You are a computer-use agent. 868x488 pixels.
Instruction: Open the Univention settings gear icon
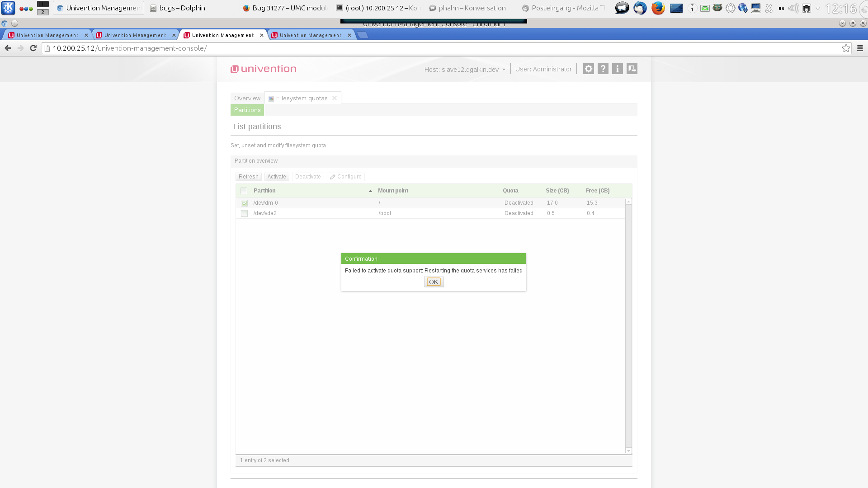tap(588, 69)
